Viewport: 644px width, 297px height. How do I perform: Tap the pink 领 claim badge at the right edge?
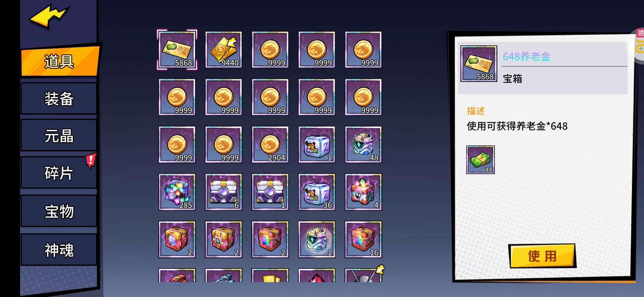click(640, 33)
